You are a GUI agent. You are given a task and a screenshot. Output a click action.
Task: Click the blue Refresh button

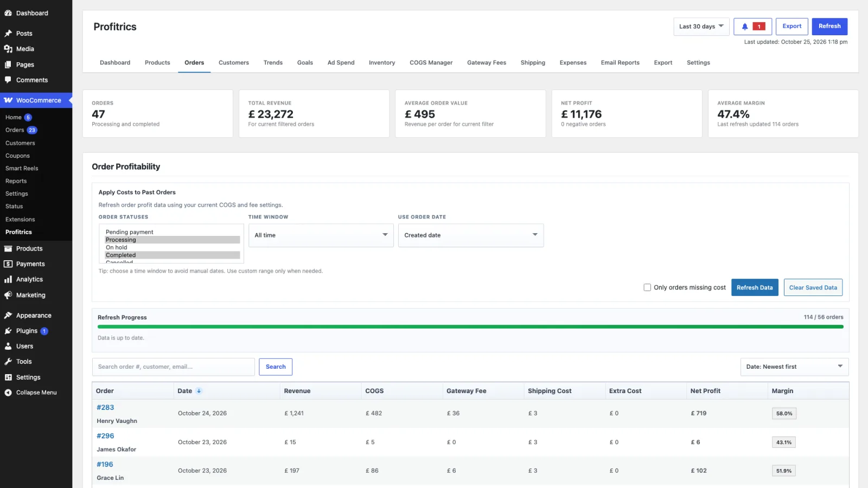pos(829,27)
